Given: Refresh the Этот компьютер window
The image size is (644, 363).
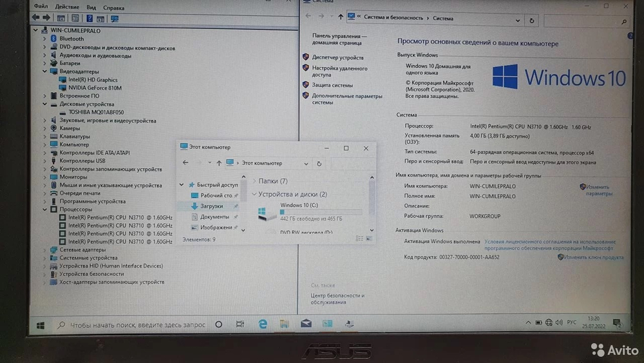Looking at the screenshot, I should pyautogui.click(x=319, y=164).
